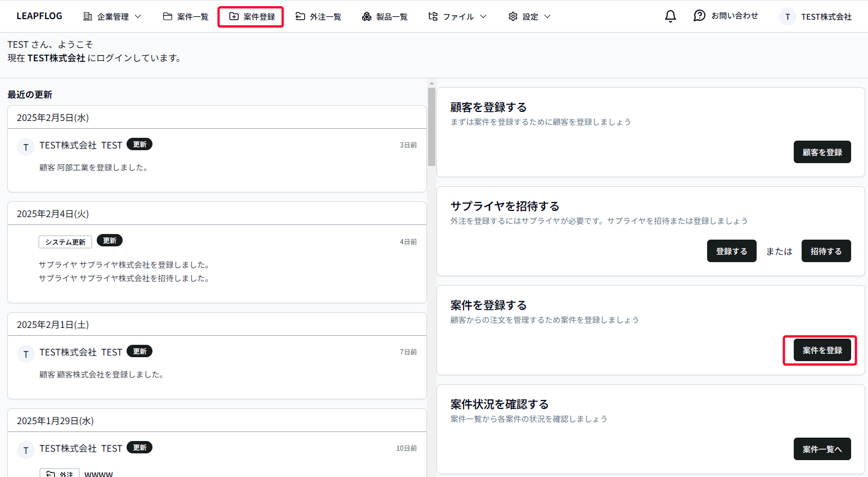Expand the 企業管理 dropdown chevron
Viewport: 868px width, 477px height.
(x=137, y=17)
